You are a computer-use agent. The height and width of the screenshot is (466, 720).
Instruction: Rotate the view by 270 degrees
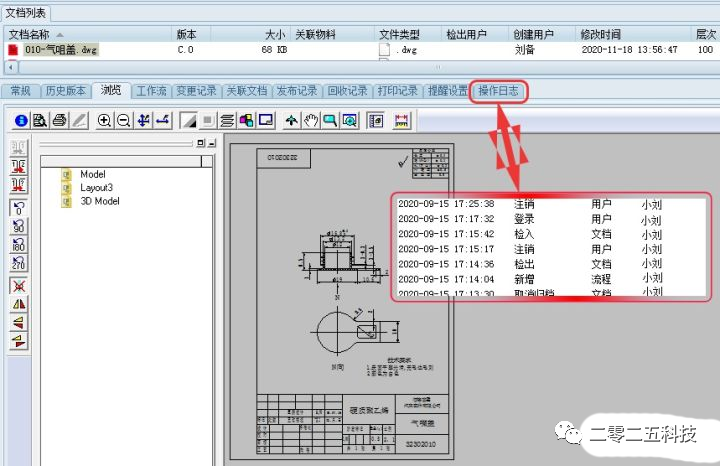(x=18, y=263)
